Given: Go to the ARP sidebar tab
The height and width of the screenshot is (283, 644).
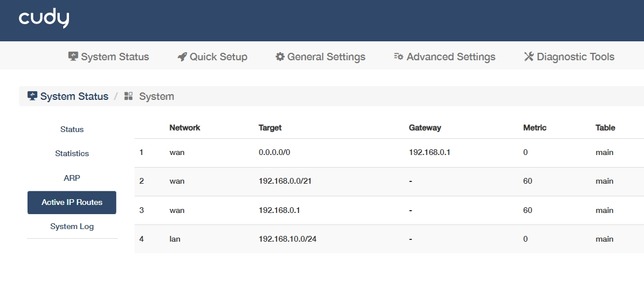Looking at the screenshot, I should coord(72,178).
